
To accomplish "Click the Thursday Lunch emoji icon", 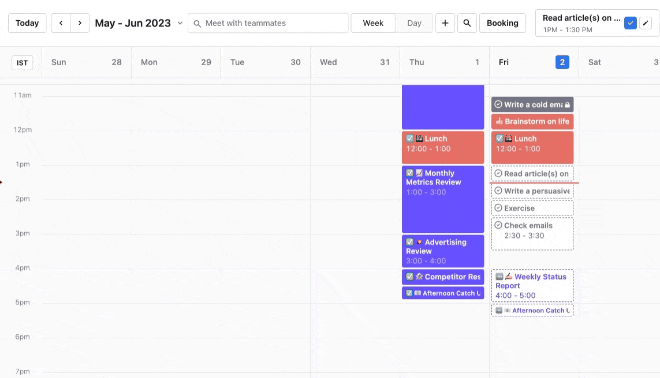I will coord(419,138).
